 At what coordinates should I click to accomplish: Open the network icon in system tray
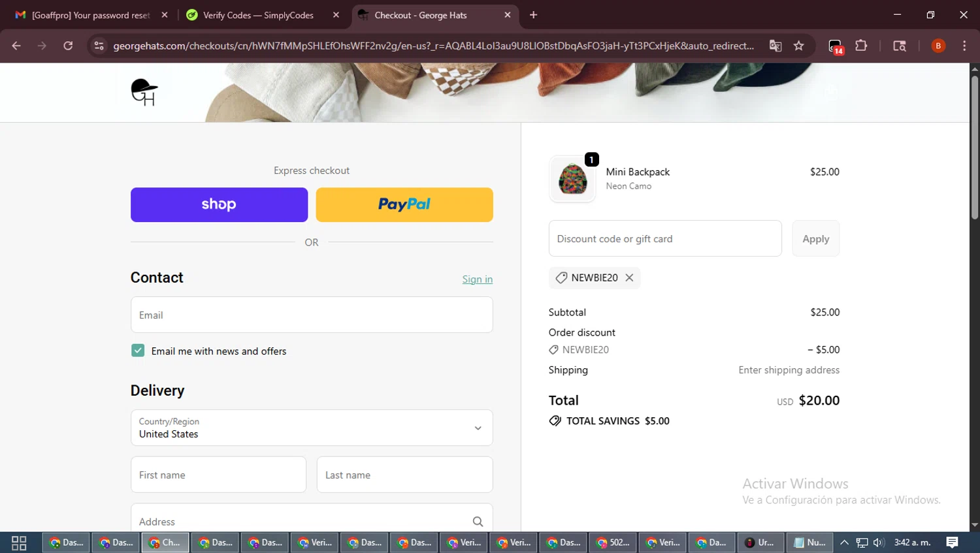[x=862, y=543]
